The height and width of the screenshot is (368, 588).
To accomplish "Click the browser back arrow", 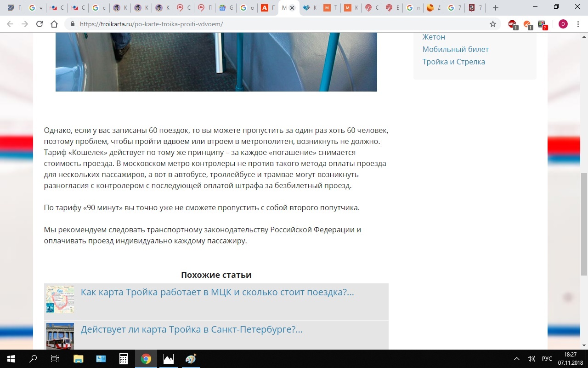I will coord(10,24).
